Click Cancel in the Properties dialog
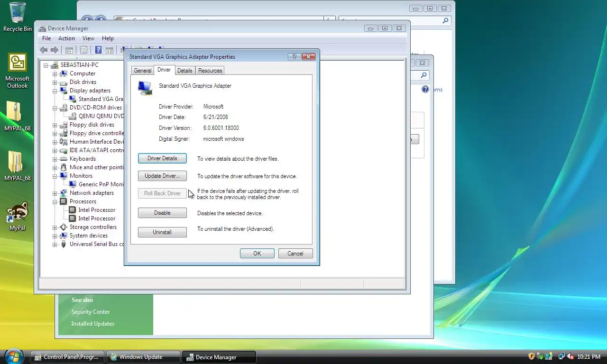The height and width of the screenshot is (364, 607). [295, 254]
